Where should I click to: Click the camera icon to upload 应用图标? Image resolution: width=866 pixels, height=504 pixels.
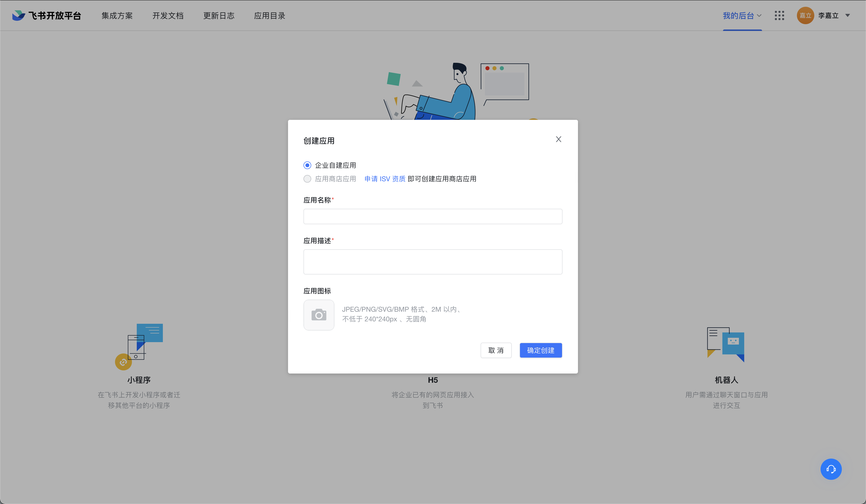coord(319,315)
